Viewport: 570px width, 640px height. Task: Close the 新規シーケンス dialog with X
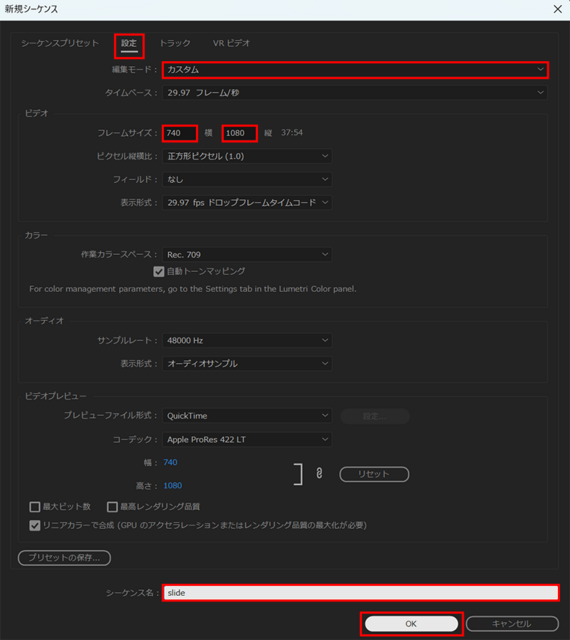557,9
